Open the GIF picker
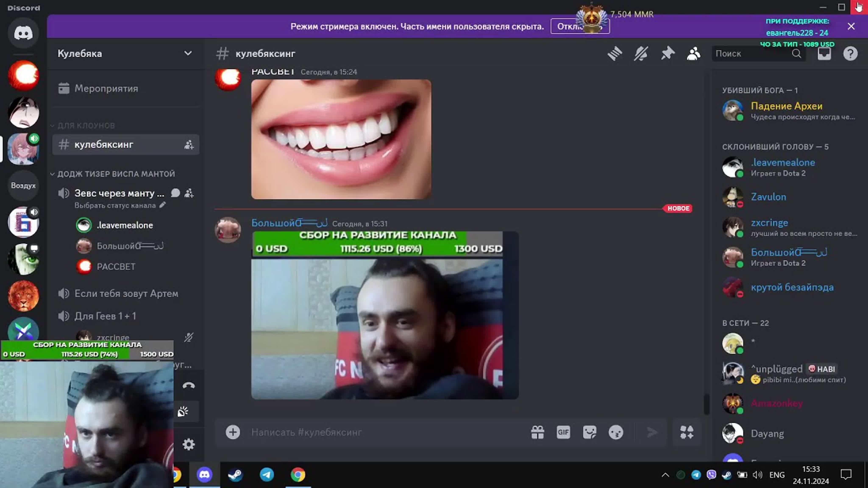The width and height of the screenshot is (868, 488). pyautogui.click(x=563, y=432)
